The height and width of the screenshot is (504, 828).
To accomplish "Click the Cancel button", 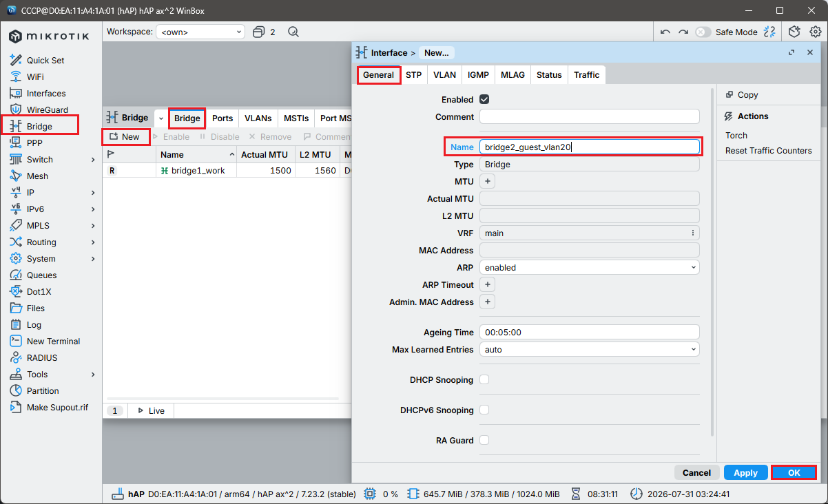I will pyautogui.click(x=696, y=472).
